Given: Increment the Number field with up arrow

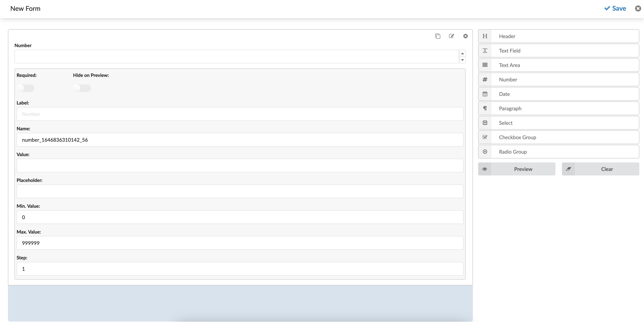Looking at the screenshot, I should click(x=463, y=53).
